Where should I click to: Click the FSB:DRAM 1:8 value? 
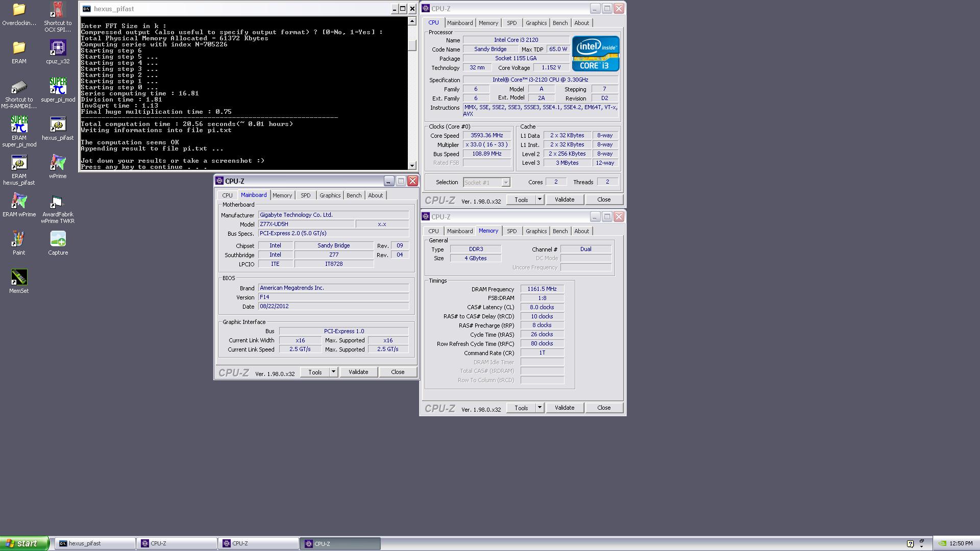(x=542, y=298)
